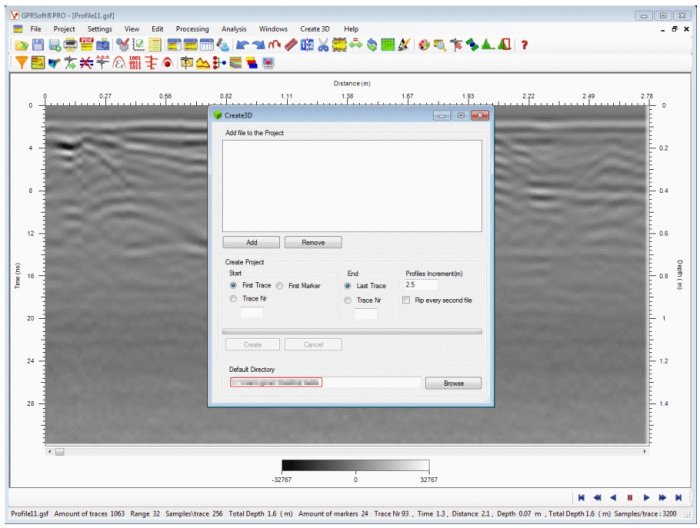Select Trace Nr under End section

349,299
